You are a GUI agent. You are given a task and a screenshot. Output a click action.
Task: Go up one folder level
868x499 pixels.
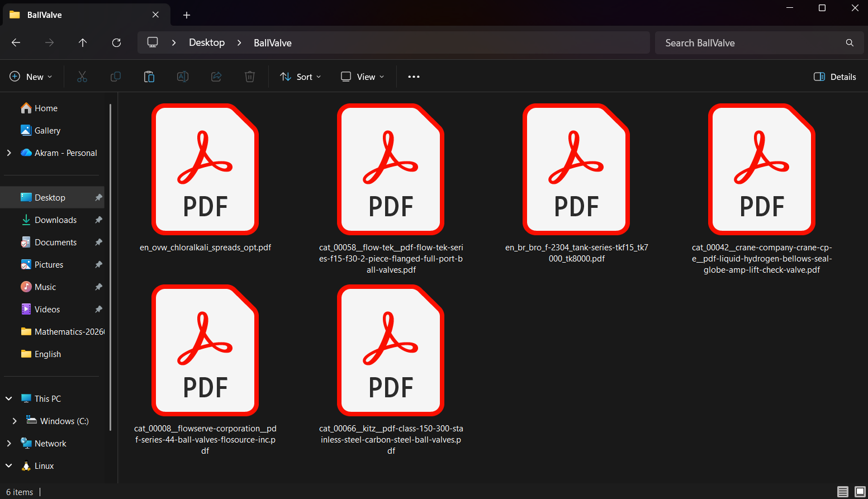click(83, 42)
